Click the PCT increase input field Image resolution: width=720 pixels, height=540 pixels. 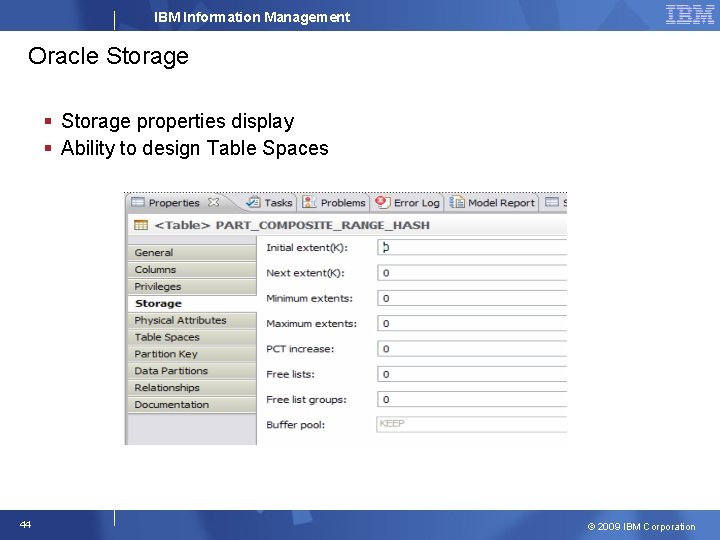point(472,349)
